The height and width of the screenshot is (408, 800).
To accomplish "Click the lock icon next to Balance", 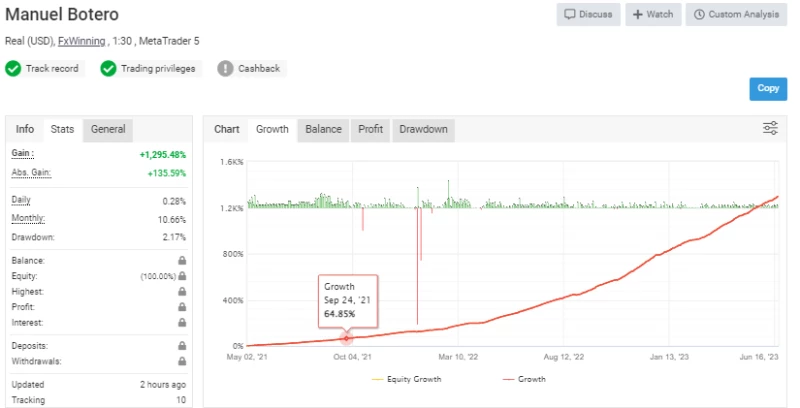I will 182,260.
